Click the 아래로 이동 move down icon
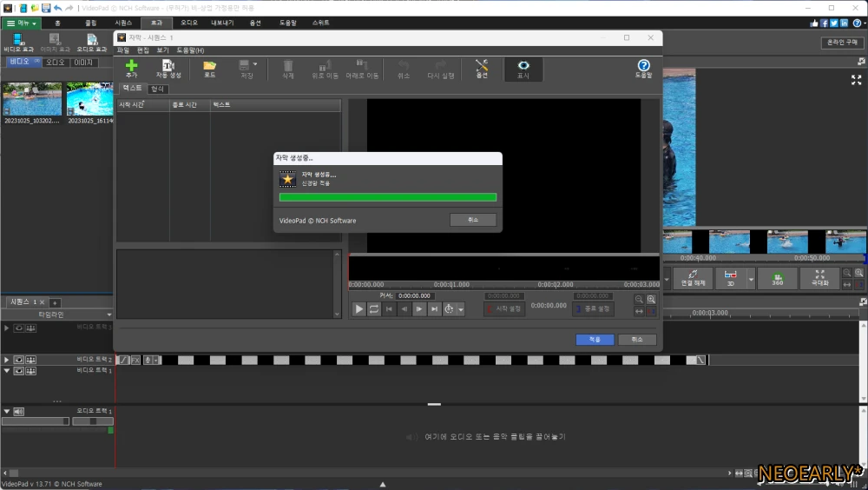Screen dimensions: 868x490 click(362, 69)
